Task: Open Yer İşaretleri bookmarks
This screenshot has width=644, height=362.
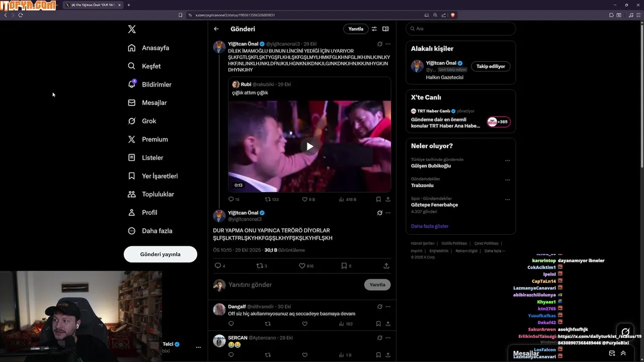Action: click(152, 176)
